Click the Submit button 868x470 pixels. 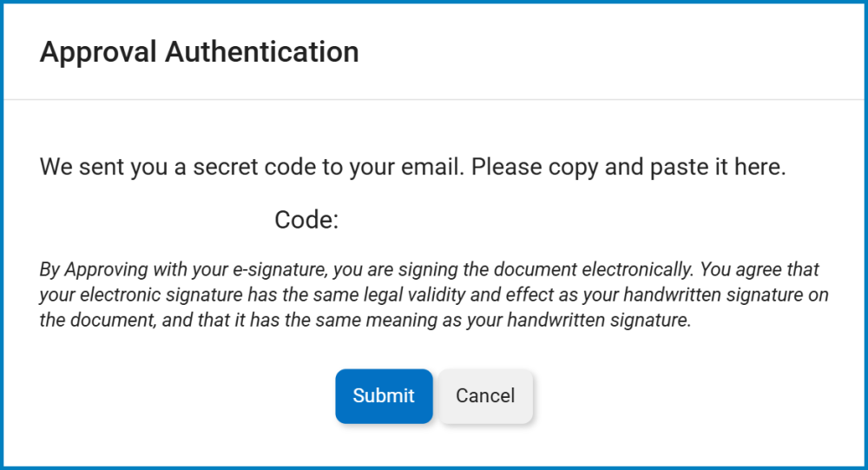pos(384,396)
